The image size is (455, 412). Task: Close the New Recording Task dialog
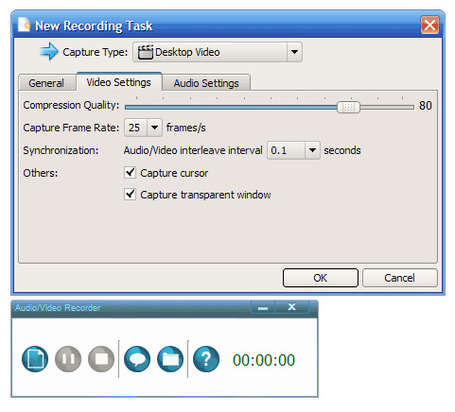point(430,25)
